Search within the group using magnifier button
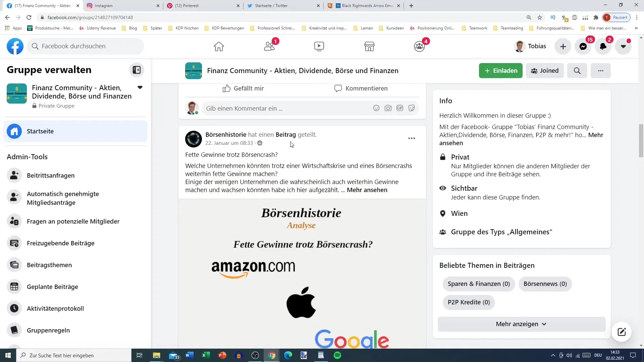 click(x=577, y=70)
